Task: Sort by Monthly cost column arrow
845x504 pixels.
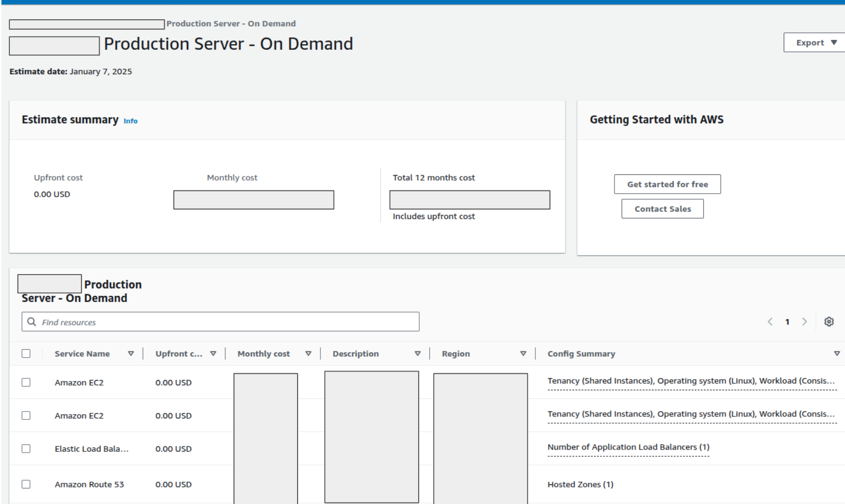Action: click(x=308, y=353)
